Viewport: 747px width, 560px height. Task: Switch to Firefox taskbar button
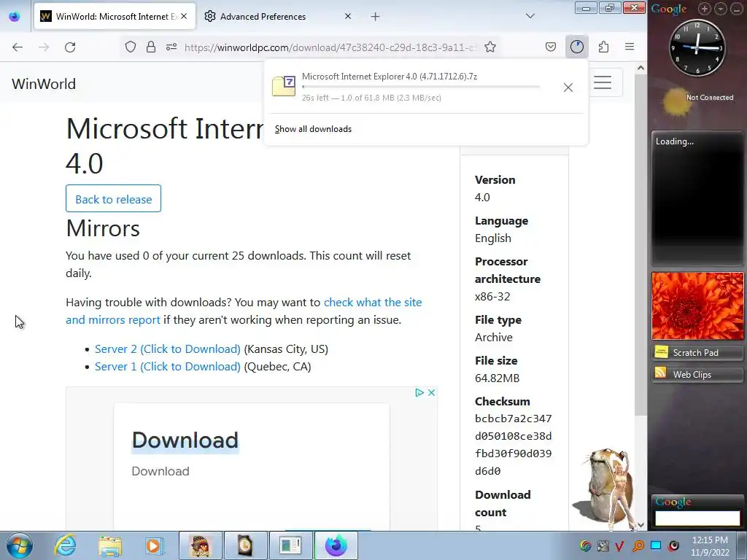tap(336, 545)
